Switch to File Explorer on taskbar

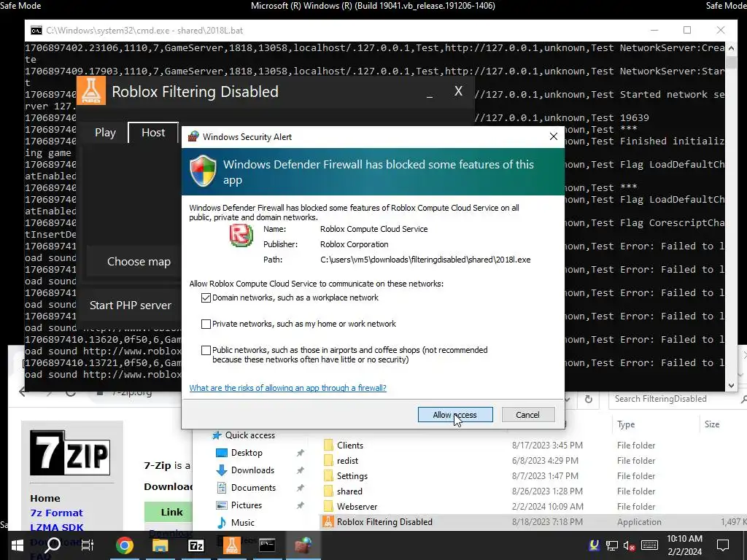click(x=160, y=545)
